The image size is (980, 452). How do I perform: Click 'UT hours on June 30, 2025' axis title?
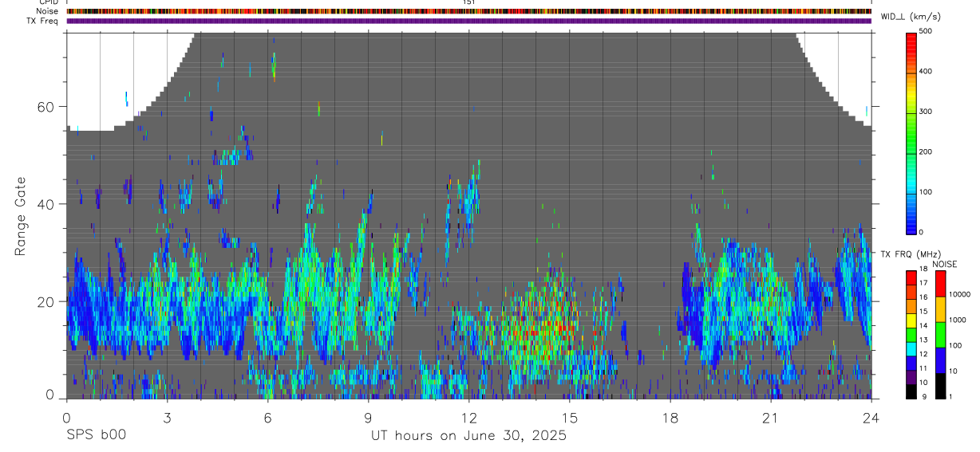tap(468, 436)
